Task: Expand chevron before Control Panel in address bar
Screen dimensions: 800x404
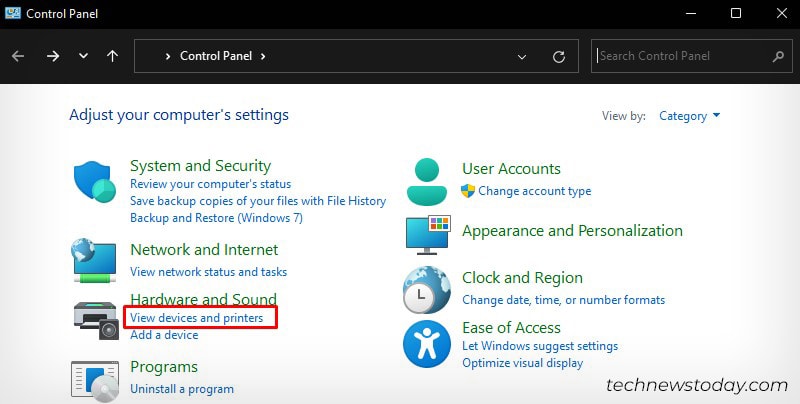Action: pyautogui.click(x=167, y=56)
